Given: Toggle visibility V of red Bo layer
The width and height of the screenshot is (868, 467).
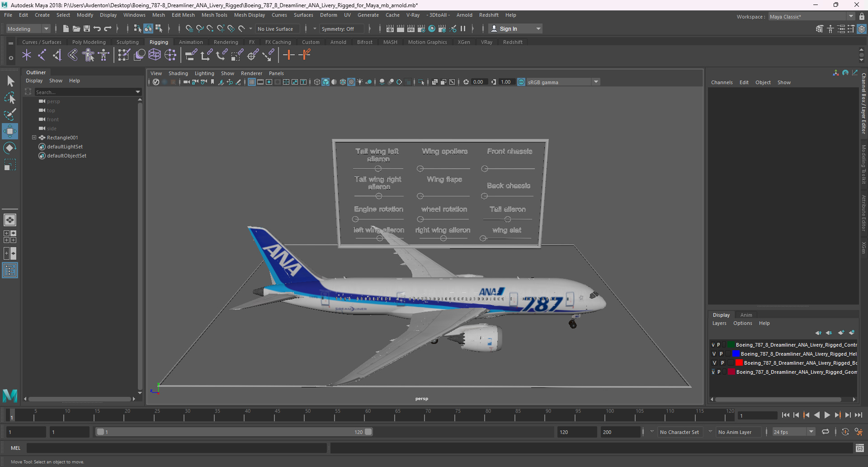Looking at the screenshot, I should click(715, 363).
